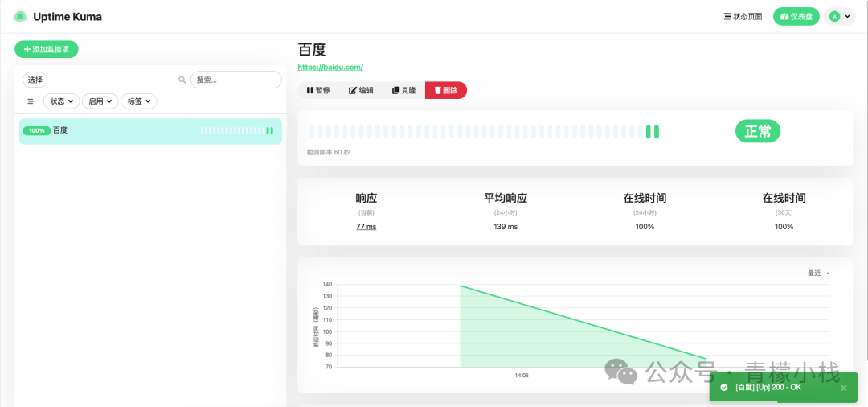Click the latest green heartbeat bar
The height and width of the screenshot is (407, 868).
[x=657, y=132]
